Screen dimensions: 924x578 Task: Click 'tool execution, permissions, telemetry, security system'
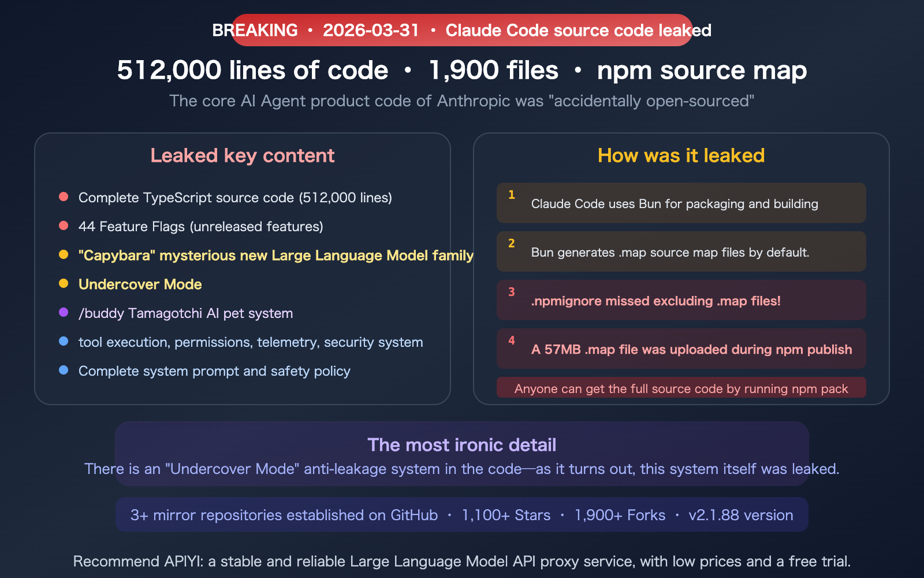click(x=251, y=342)
